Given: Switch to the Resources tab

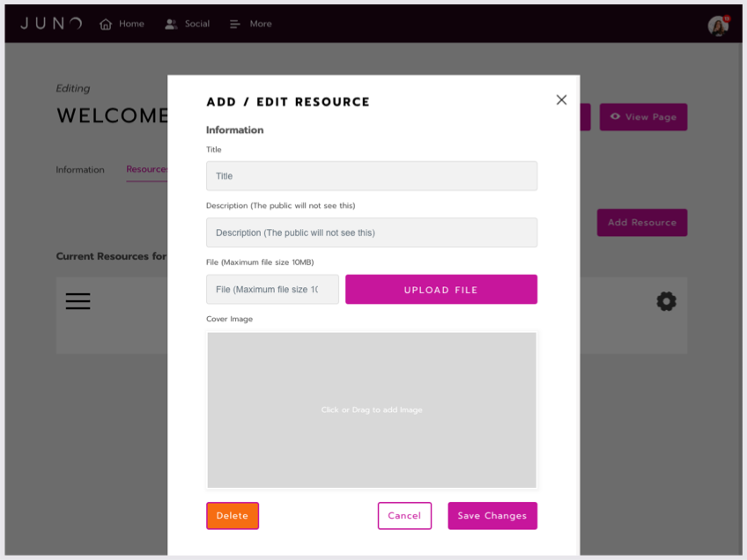Looking at the screenshot, I should 147,170.
